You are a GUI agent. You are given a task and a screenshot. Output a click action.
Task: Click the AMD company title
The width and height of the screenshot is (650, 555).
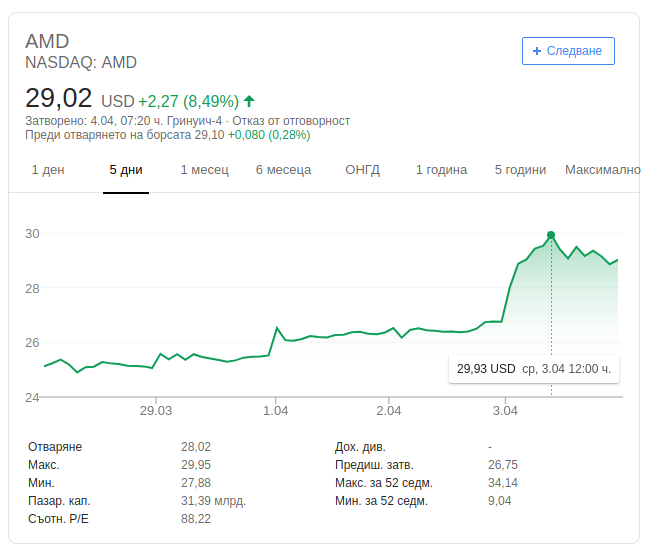pos(47,41)
